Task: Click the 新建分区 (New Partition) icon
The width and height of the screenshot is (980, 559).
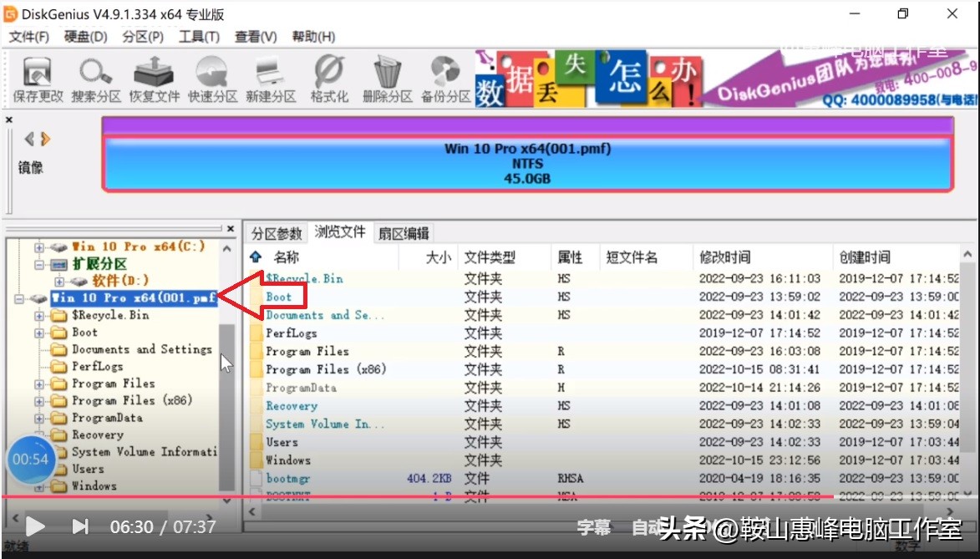Action: pos(267,75)
